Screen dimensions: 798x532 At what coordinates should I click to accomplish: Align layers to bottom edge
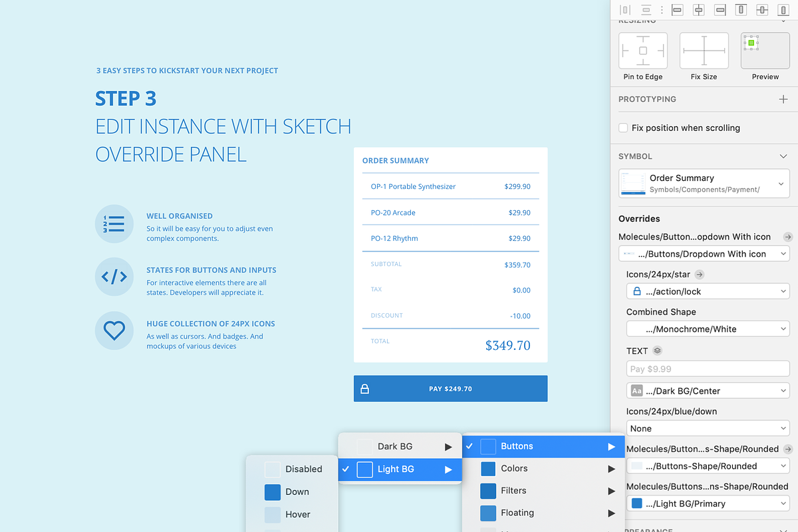click(783, 10)
